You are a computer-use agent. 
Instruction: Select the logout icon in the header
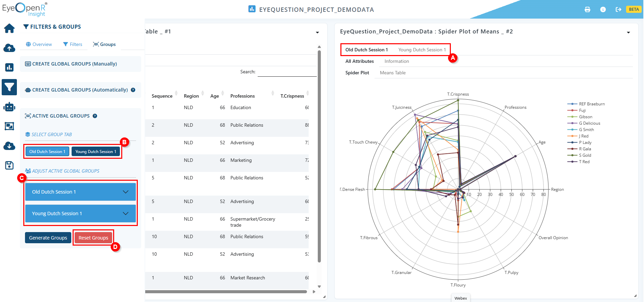tap(618, 9)
